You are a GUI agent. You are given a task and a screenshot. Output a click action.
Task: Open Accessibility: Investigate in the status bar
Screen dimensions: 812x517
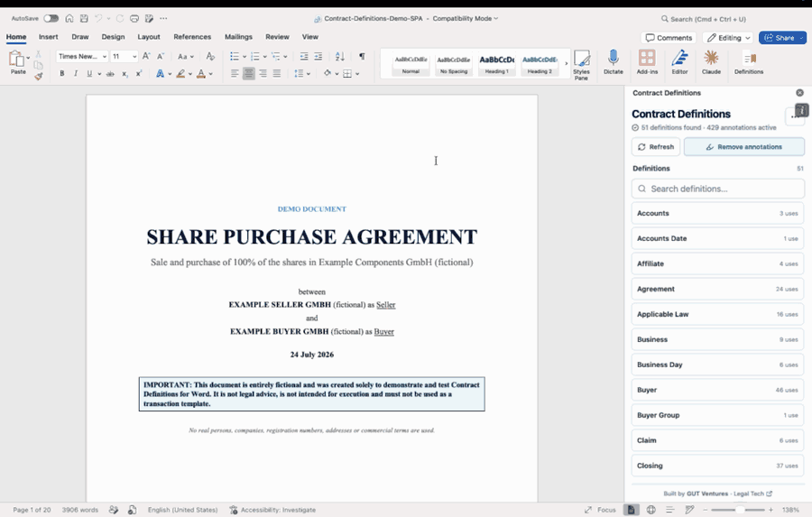[272, 510]
